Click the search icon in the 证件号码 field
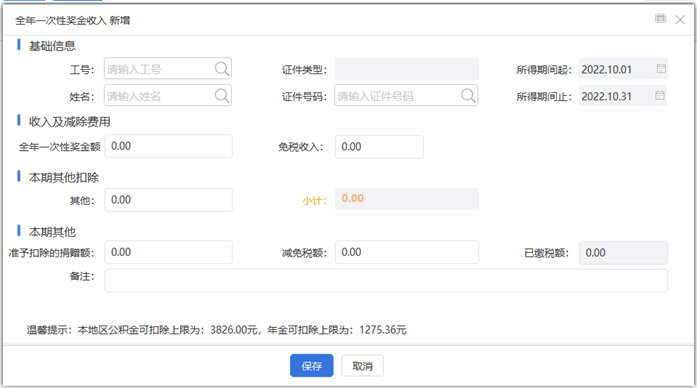 (x=468, y=96)
